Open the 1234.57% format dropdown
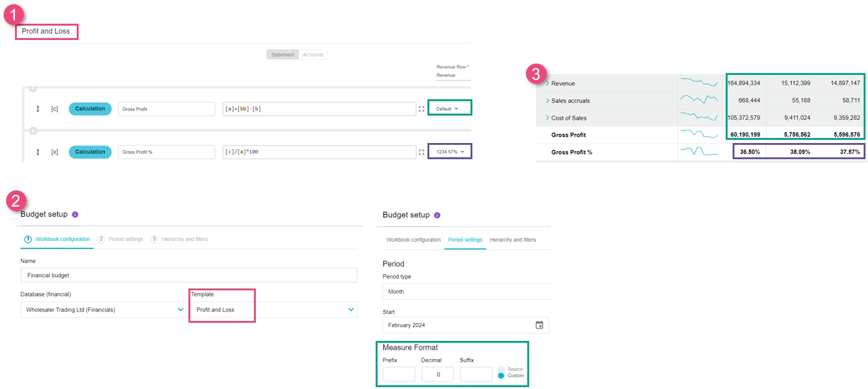 pos(449,152)
